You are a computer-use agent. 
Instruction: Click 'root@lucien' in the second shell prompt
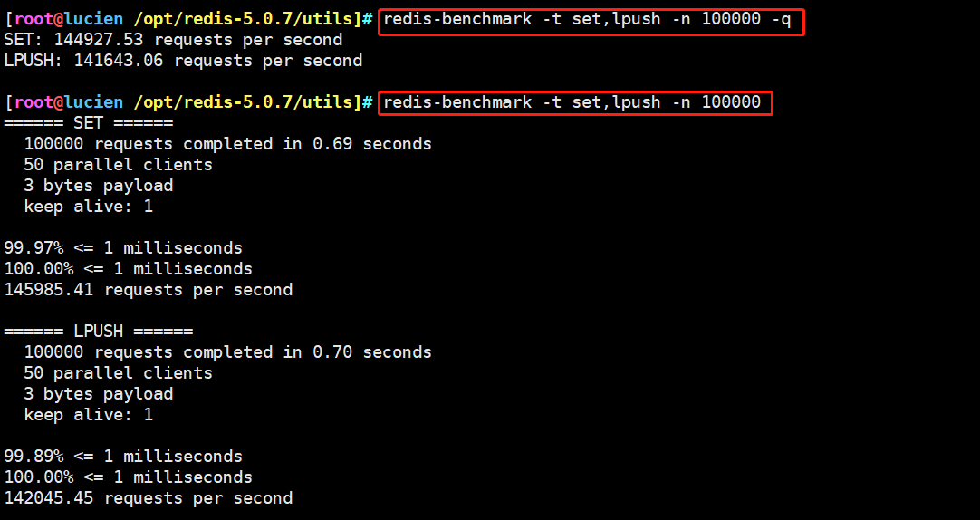(x=69, y=102)
